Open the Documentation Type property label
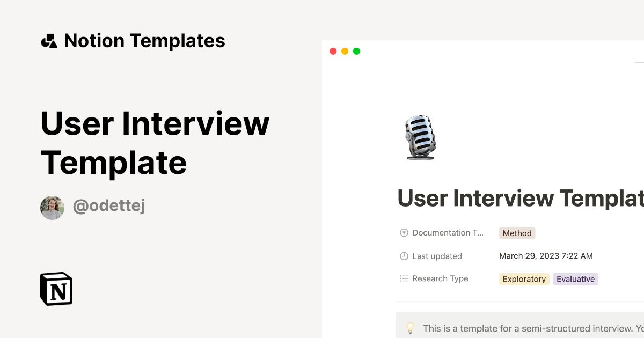This screenshot has height=338, width=644. pyautogui.click(x=448, y=233)
